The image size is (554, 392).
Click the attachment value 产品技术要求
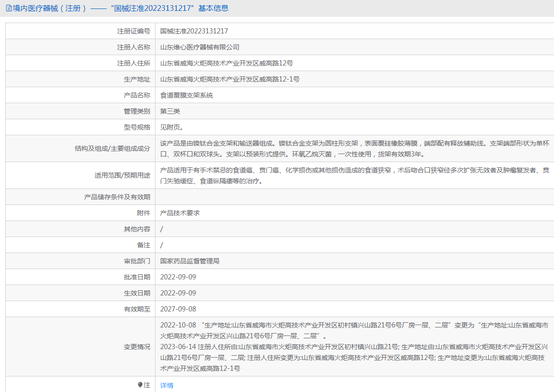[180, 213]
